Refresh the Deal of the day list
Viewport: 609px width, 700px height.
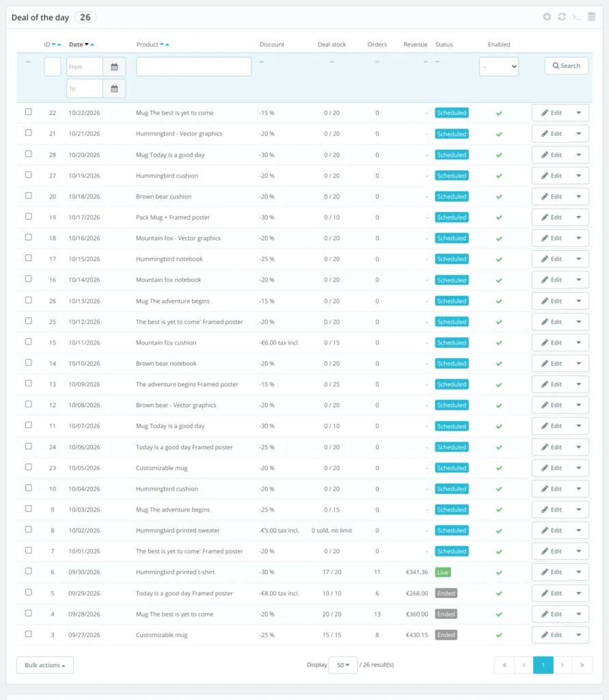[562, 17]
